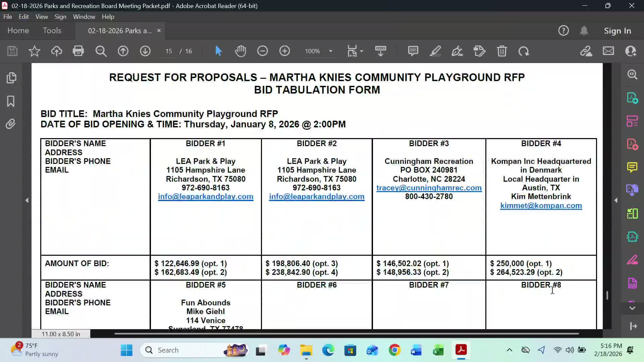
Task: Go to previous page arrow
Action: (123, 51)
